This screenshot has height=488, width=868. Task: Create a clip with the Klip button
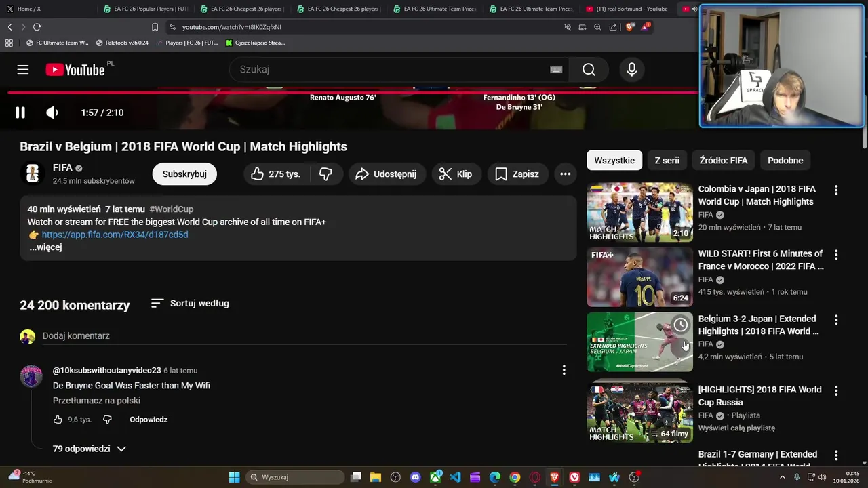coord(456,174)
